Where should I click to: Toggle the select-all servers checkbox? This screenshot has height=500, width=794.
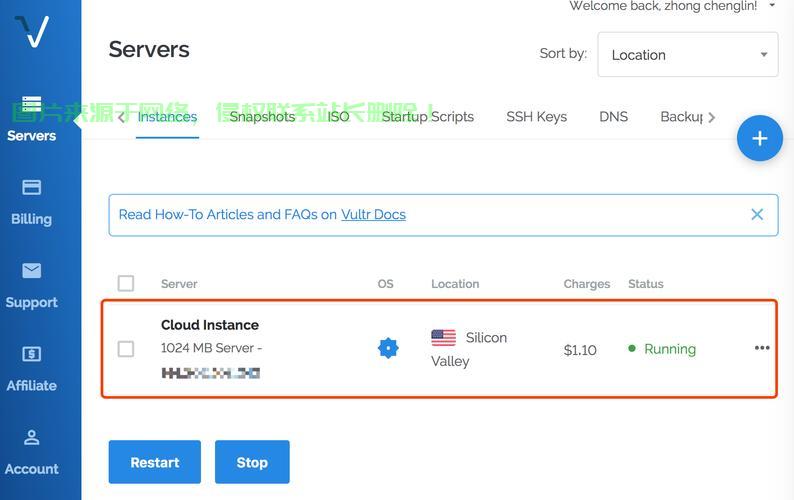pos(126,283)
